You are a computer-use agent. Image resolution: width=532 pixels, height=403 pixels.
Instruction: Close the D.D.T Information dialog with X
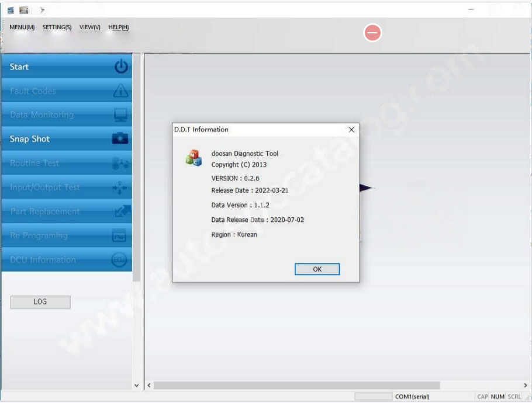[351, 130]
